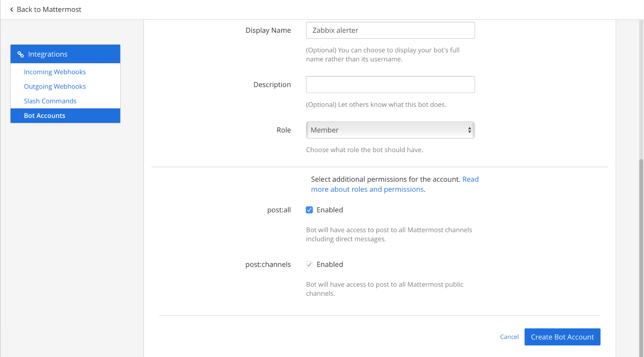Viewport: 644px width, 357px height.
Task: Open Slash Commands page
Action: pyautogui.click(x=50, y=101)
